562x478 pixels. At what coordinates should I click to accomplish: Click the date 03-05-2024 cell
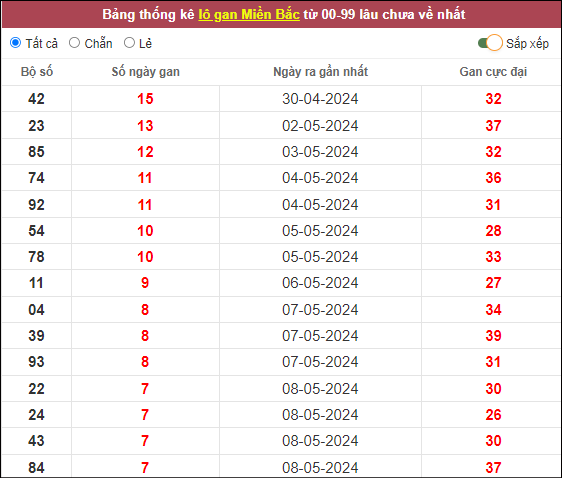[320, 152]
